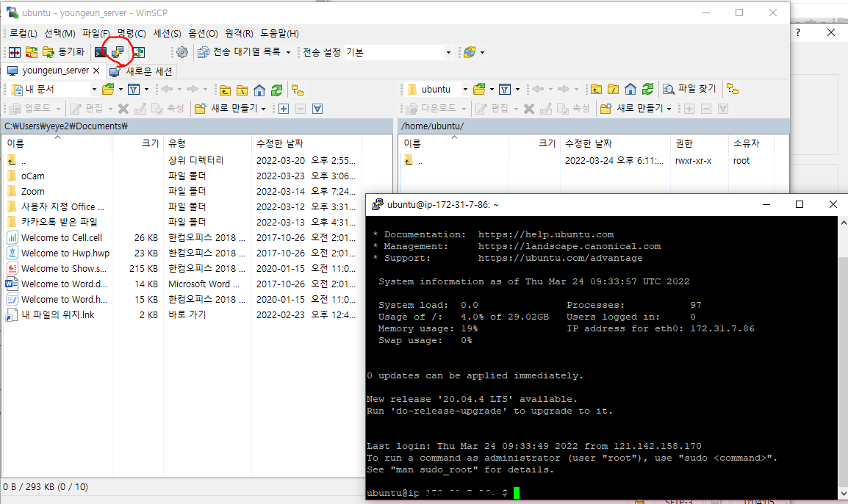
Task: Go to remote parent directory icon
Action: pyautogui.click(x=596, y=89)
